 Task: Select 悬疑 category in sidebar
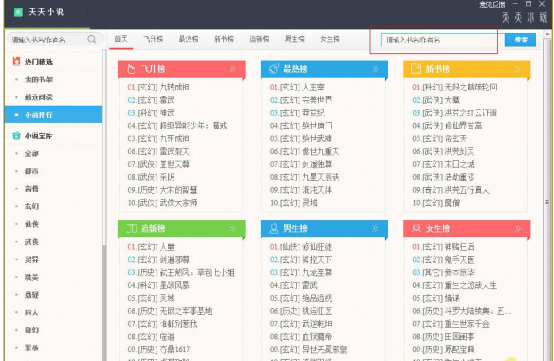point(32,295)
